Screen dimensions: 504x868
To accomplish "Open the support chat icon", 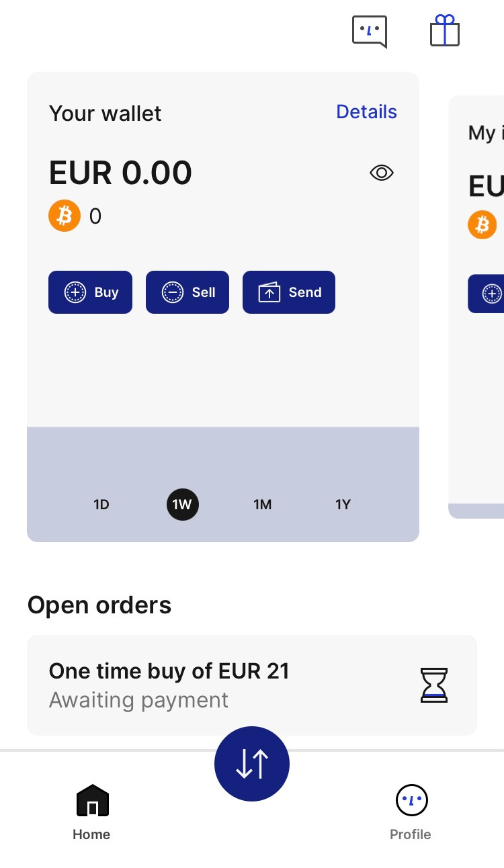I will point(370,32).
